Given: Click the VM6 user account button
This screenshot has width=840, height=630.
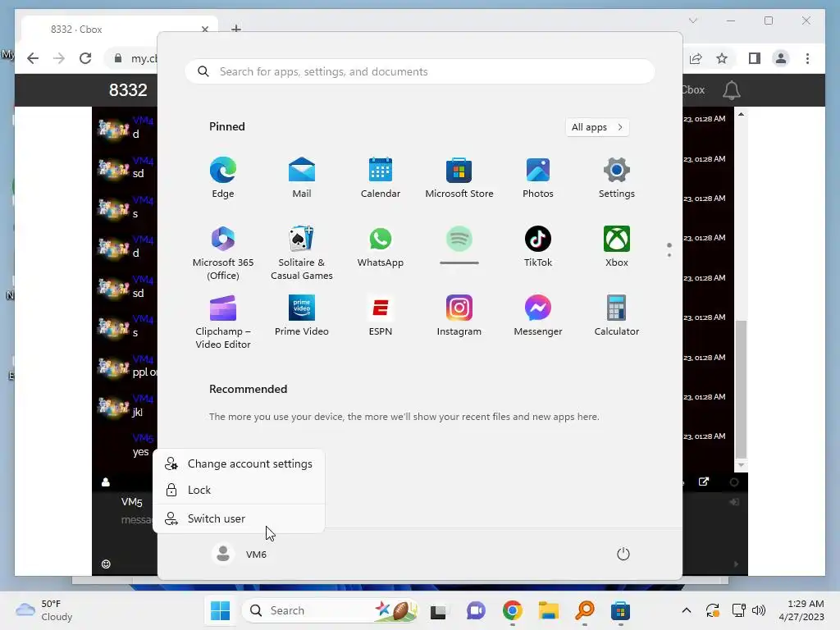Looking at the screenshot, I should click(x=240, y=554).
